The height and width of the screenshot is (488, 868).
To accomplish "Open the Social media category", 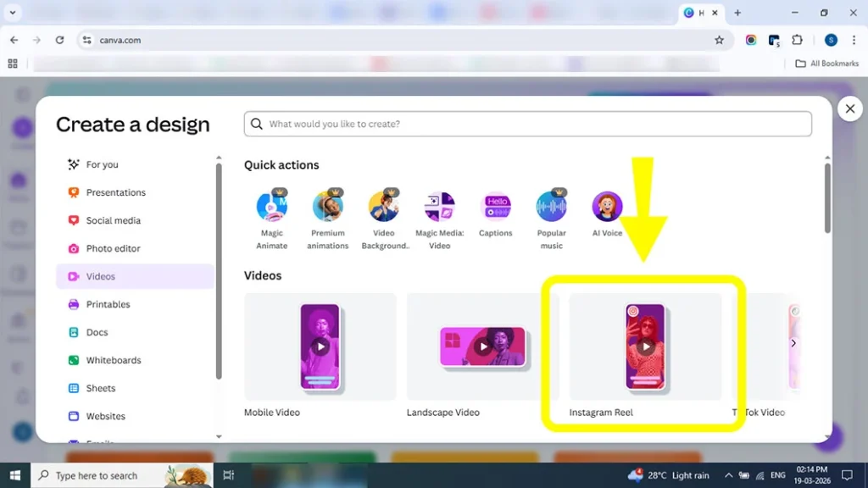I will click(113, 220).
